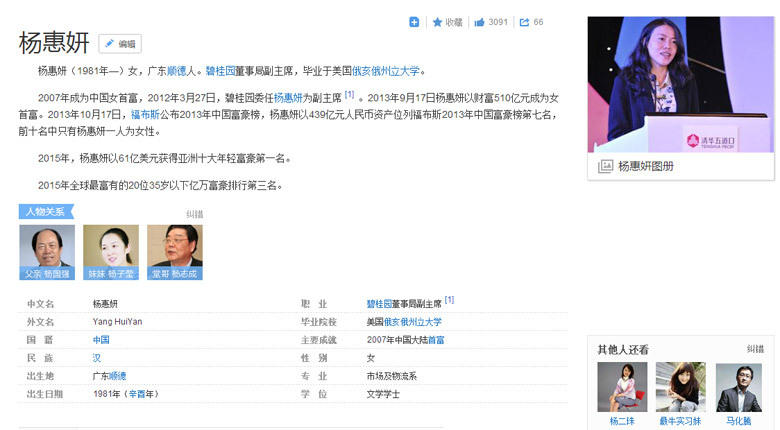Click the Yang HuiYan foreign name value
Viewport: 780px width, 430px height.
(x=117, y=322)
